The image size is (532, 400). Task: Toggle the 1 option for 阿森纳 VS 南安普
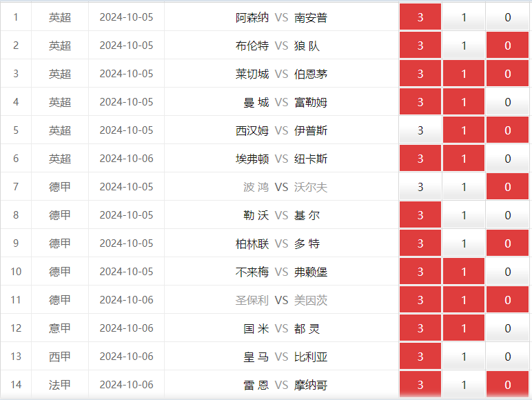[464, 17]
